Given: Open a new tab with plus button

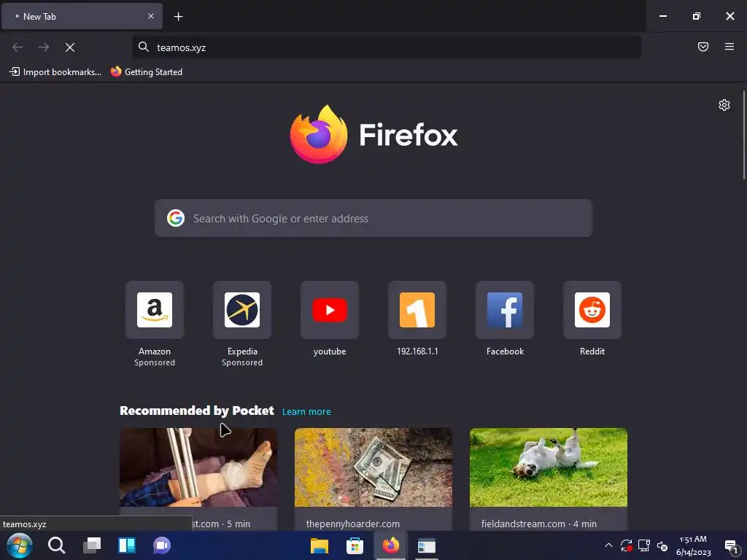Looking at the screenshot, I should pyautogui.click(x=178, y=17).
